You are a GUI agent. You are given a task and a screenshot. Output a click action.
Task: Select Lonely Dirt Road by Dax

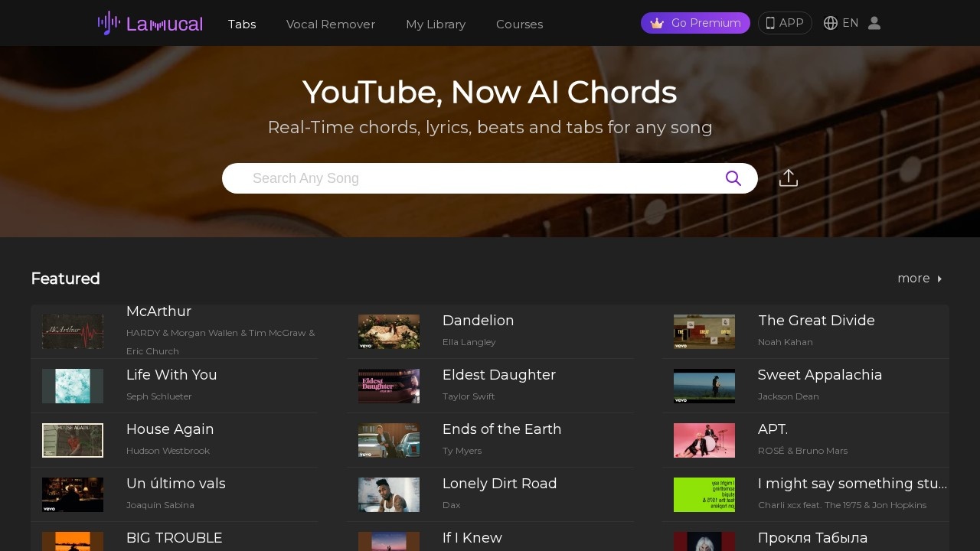coord(499,484)
